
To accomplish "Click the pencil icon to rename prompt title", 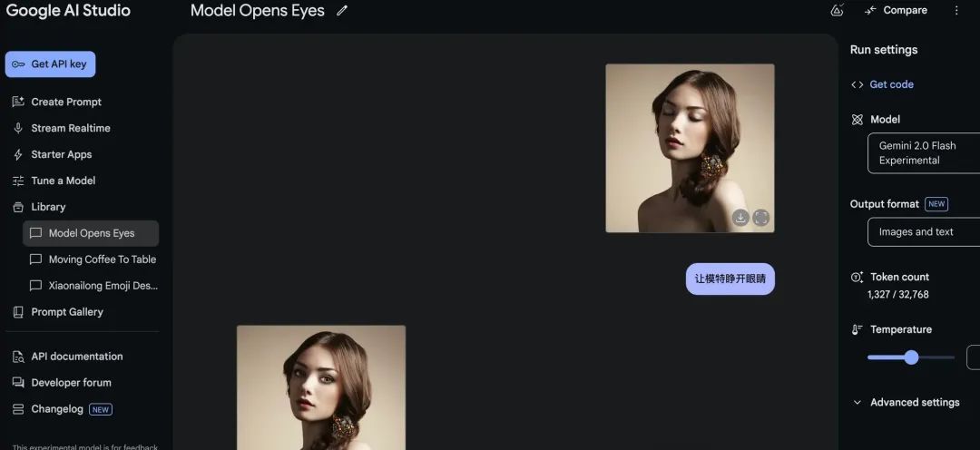I will (x=342, y=11).
